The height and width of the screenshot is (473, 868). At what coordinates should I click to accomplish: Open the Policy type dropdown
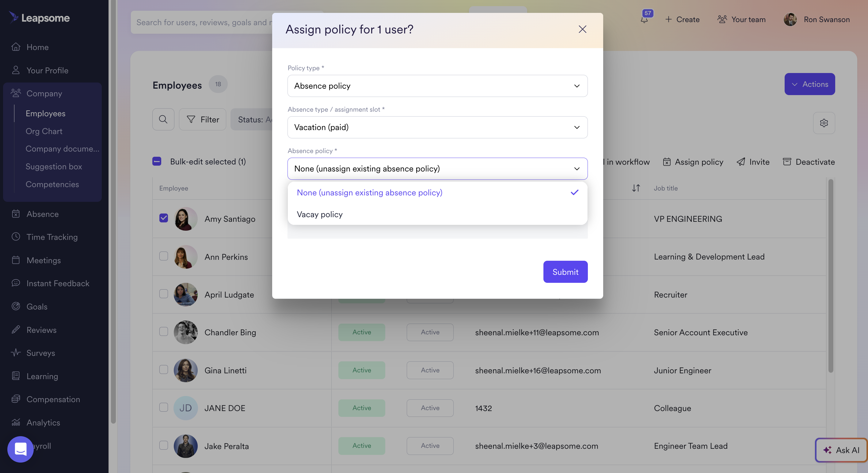[437, 86]
